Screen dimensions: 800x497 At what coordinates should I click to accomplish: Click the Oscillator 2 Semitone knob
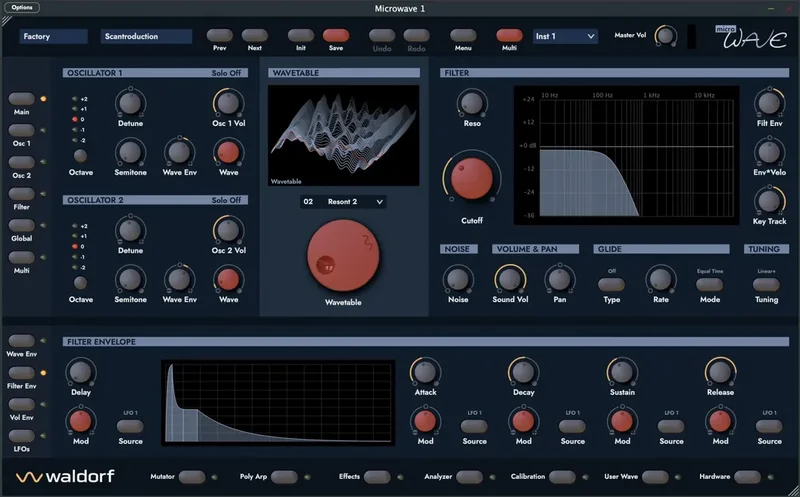(130, 279)
